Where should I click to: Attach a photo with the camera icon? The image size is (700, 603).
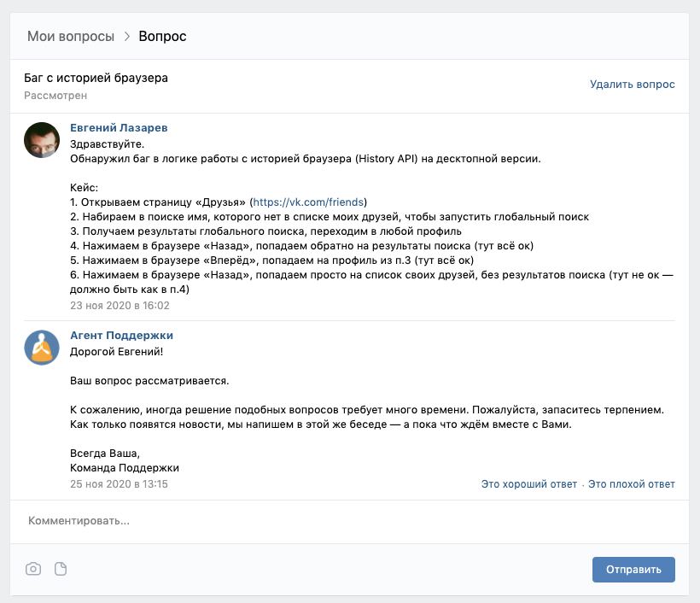(x=33, y=569)
